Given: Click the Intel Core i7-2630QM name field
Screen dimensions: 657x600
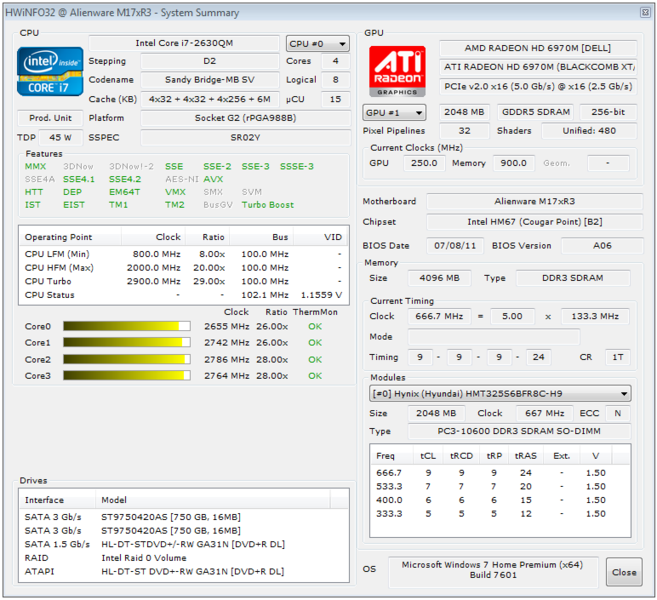Looking at the screenshot, I should (184, 43).
